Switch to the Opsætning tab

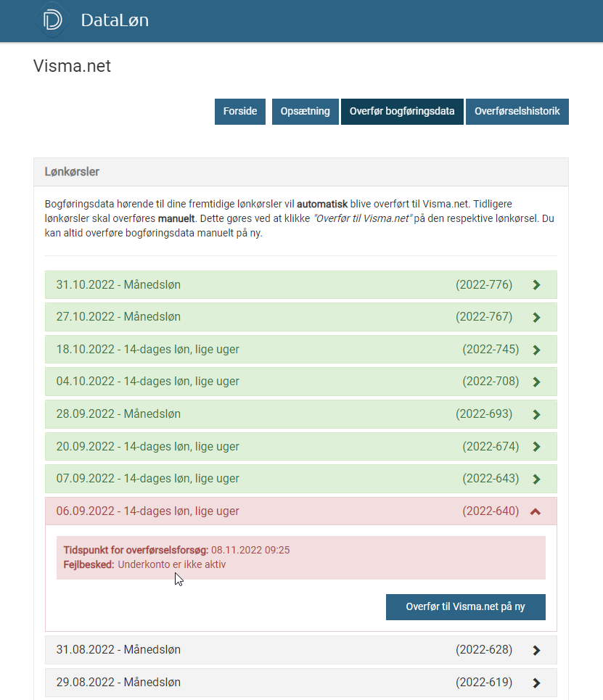coord(305,112)
